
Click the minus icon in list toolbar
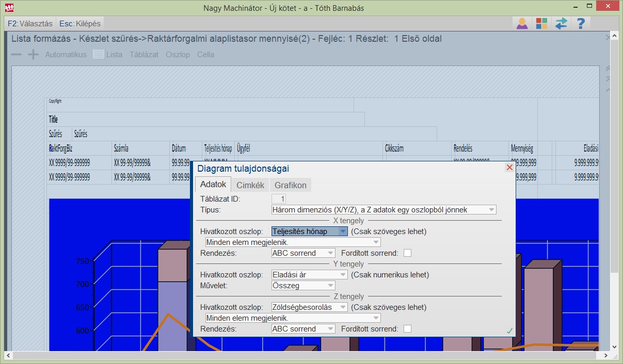pos(17,55)
